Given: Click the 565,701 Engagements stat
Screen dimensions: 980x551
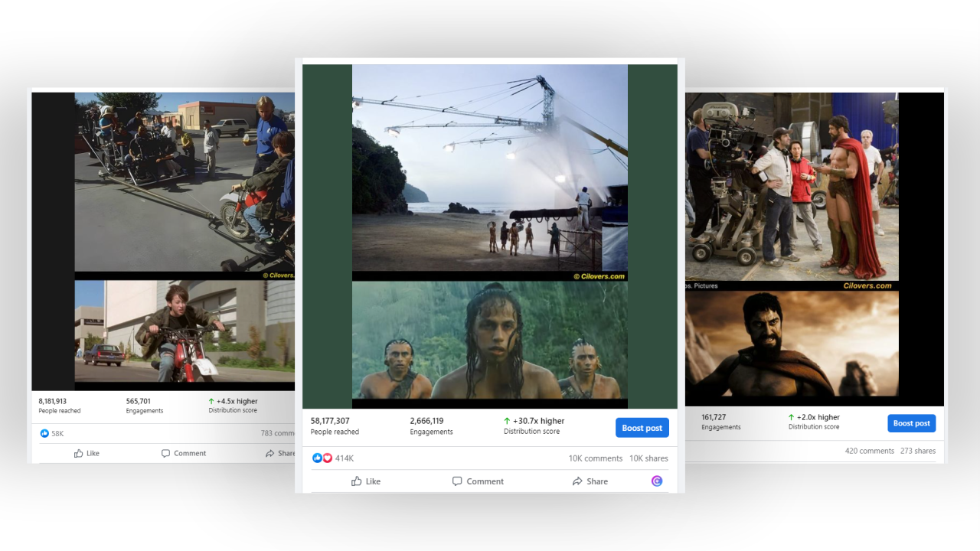Looking at the screenshot, I should (x=145, y=406).
